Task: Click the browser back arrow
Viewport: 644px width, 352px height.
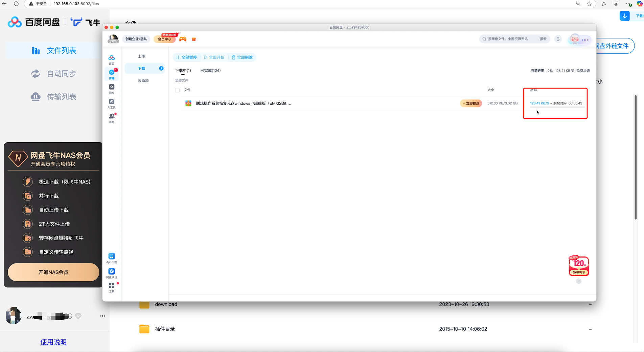Action: point(4,4)
